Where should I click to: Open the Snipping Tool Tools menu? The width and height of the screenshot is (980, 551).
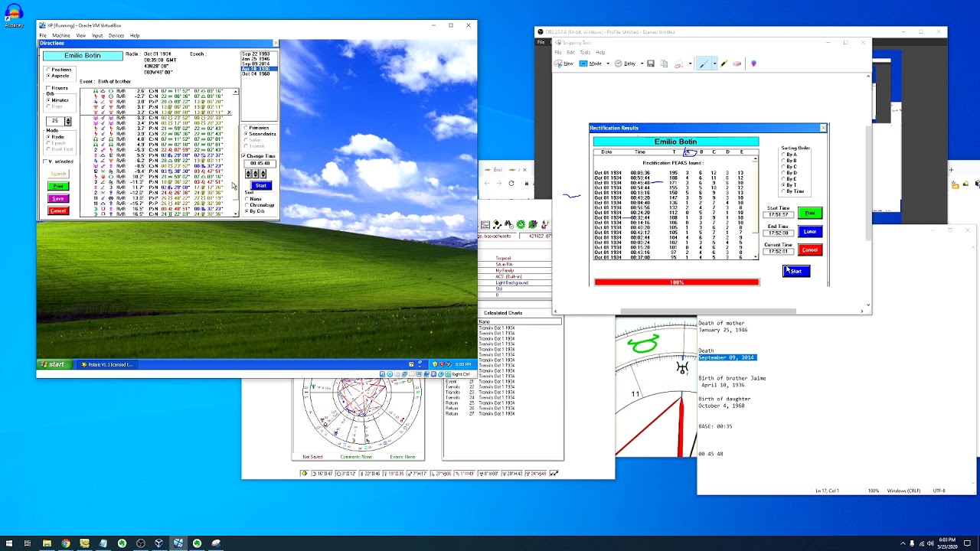pos(585,53)
